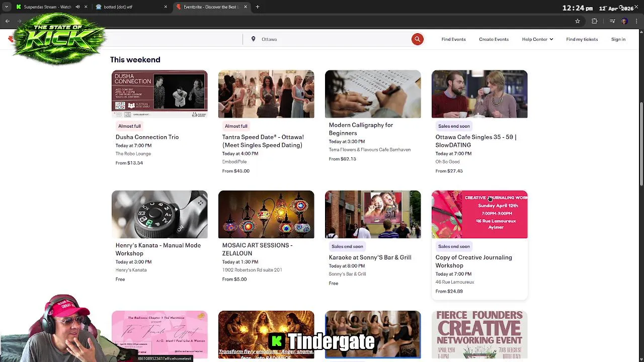The width and height of the screenshot is (644, 362).
Task: Open the Henry's Kanata camera dial image
Action: point(159,214)
